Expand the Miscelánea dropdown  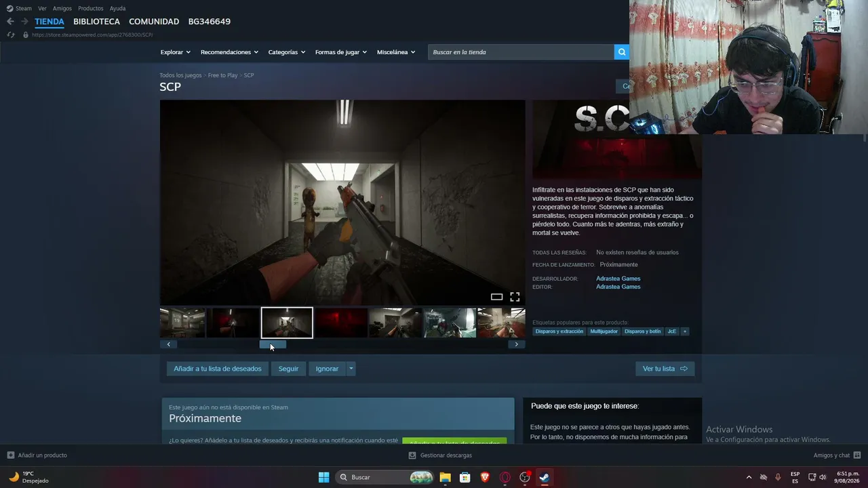pyautogui.click(x=395, y=52)
